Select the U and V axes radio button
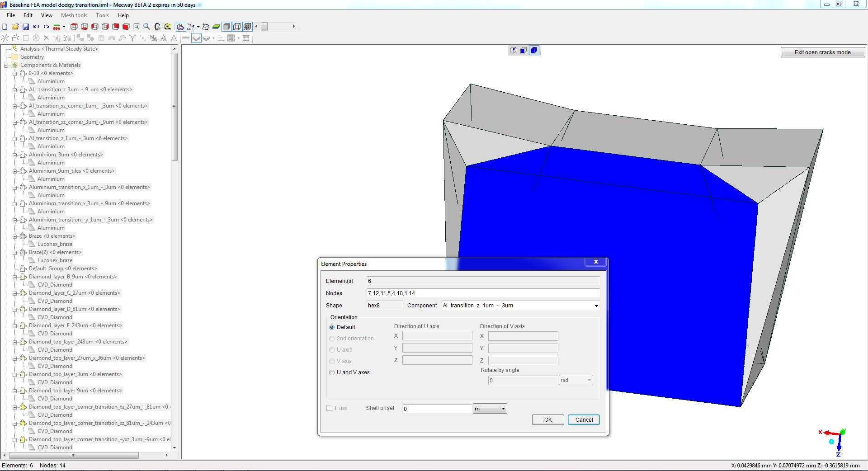The width and height of the screenshot is (868, 471). pyautogui.click(x=332, y=372)
